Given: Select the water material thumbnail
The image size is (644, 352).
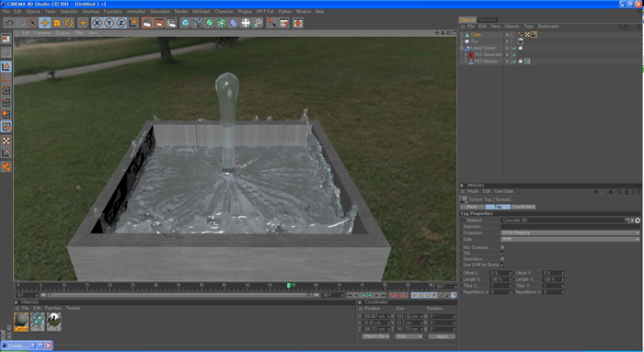Looking at the screenshot, I should tap(38, 322).
